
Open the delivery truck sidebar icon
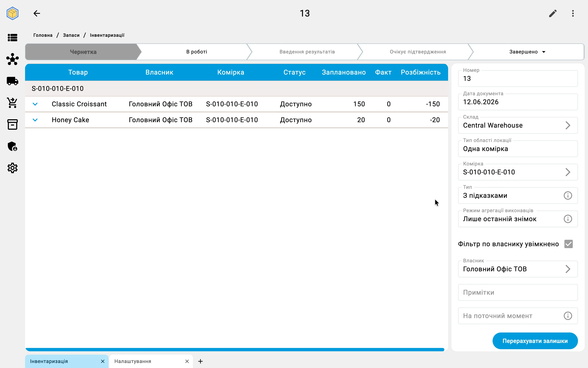point(12,81)
